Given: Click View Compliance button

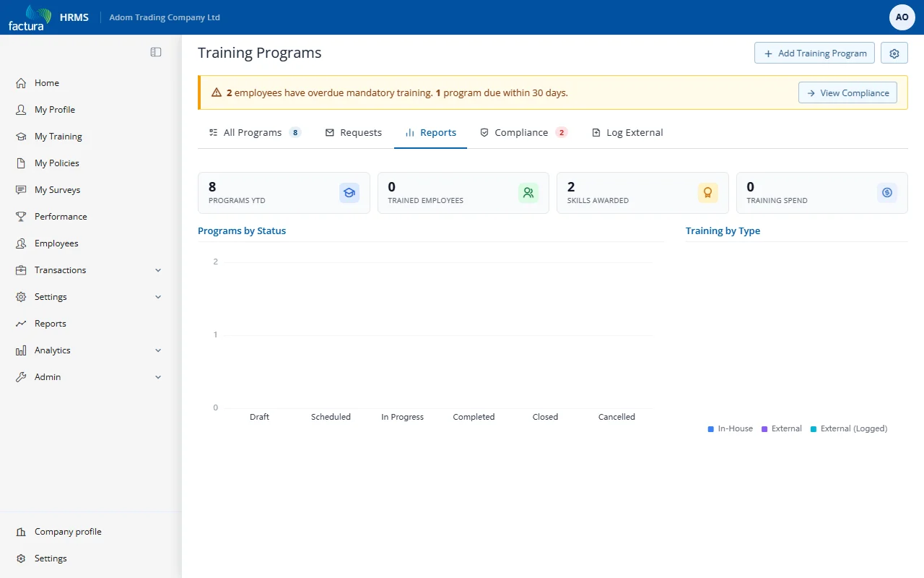Looking at the screenshot, I should pos(847,92).
